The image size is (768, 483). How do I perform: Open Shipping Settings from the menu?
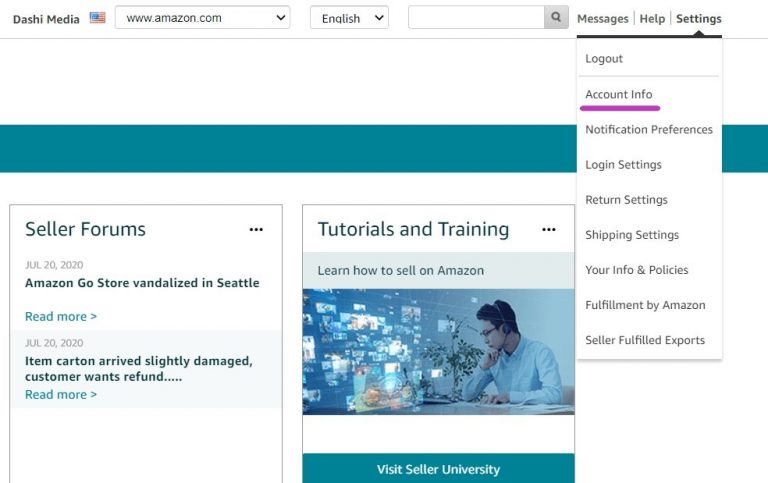coord(631,235)
